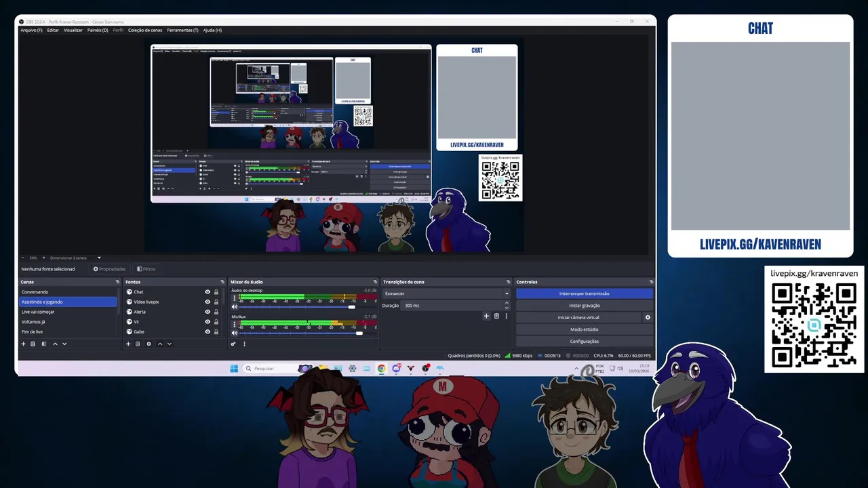This screenshot has height=488, width=868.
Task: Open Filtros button in source toolbar
Action: (x=146, y=269)
